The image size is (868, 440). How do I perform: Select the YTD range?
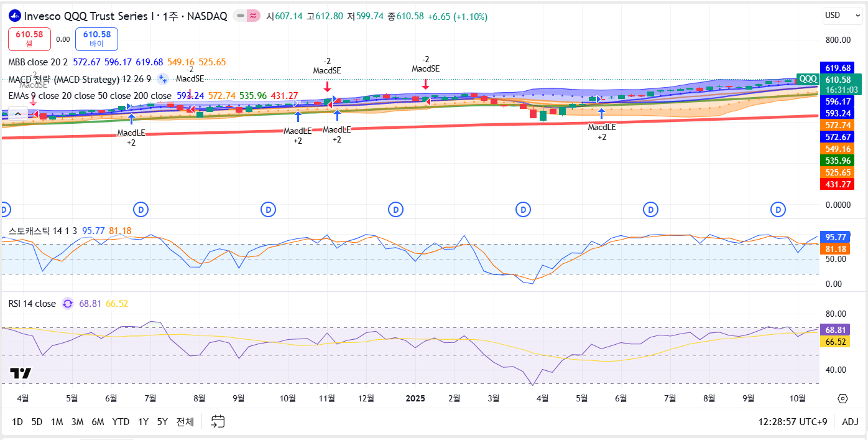[x=121, y=421]
